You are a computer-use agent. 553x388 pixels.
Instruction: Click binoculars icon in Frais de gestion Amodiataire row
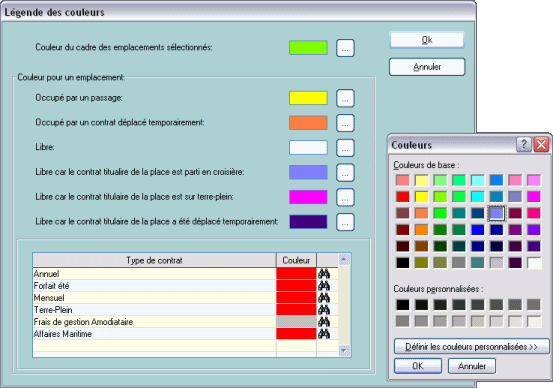324,322
